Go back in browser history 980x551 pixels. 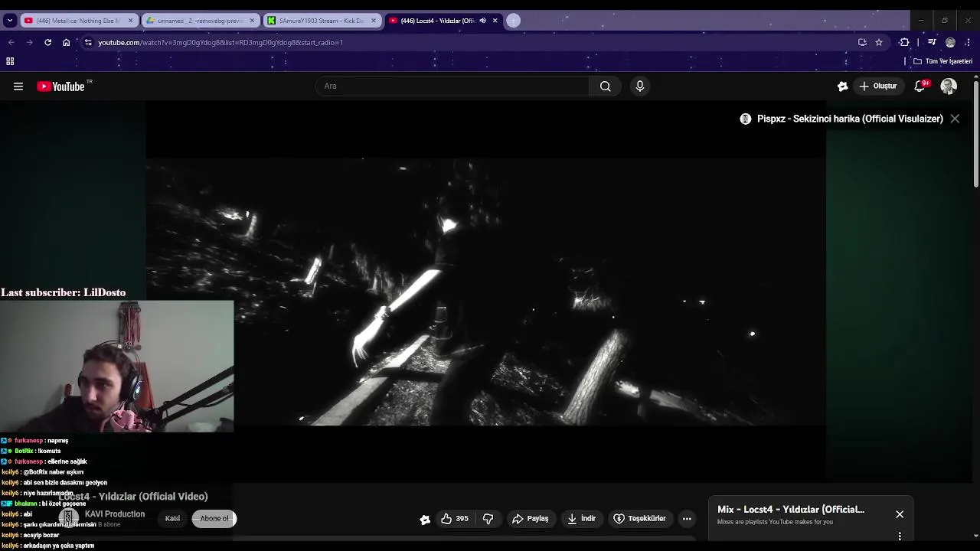[x=11, y=42]
